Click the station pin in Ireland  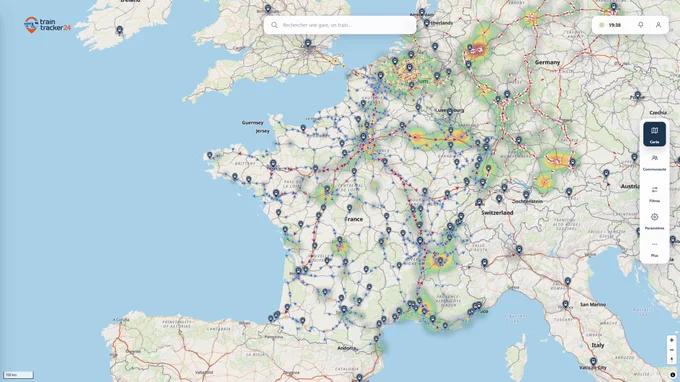[119, 30]
